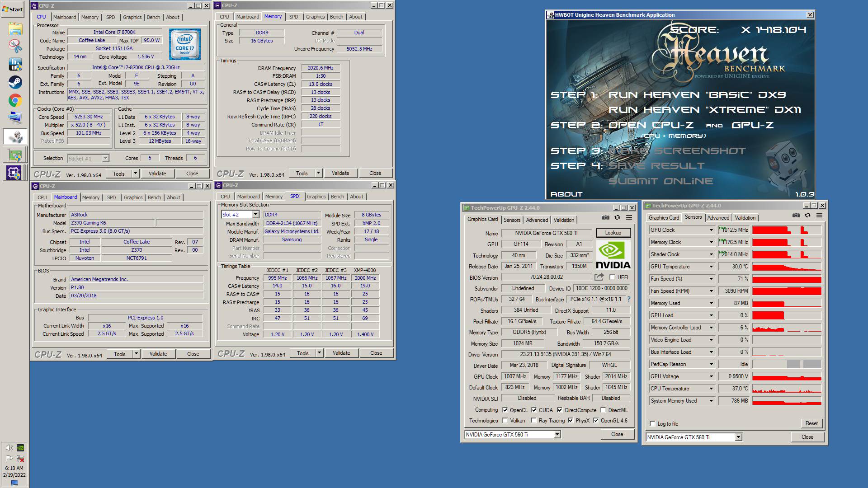
Task: Take a screenshot in GPU-Z Graphics Card window
Action: (x=605, y=218)
